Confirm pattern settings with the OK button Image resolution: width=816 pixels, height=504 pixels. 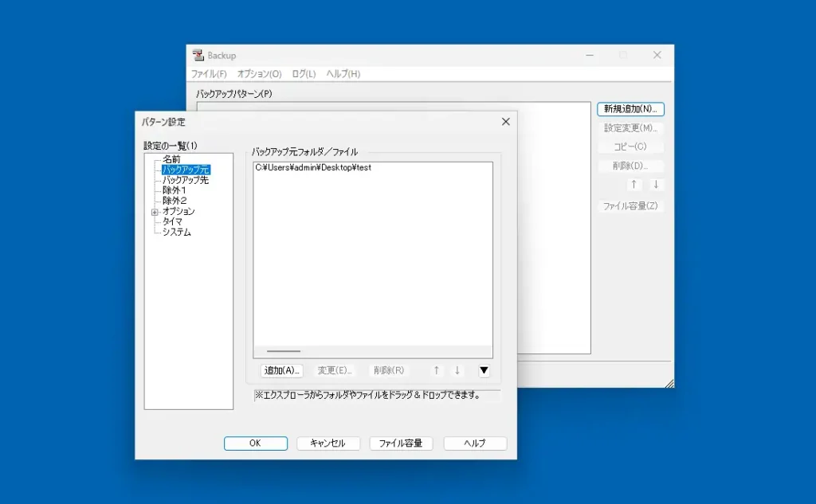[255, 443]
